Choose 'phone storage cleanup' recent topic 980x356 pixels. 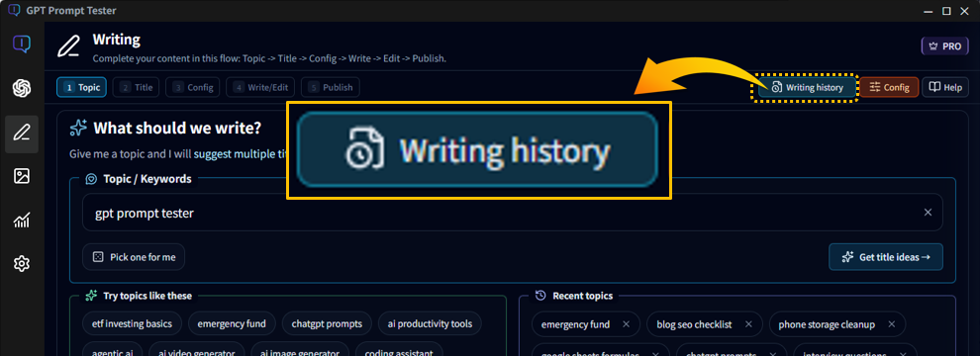coord(827,324)
